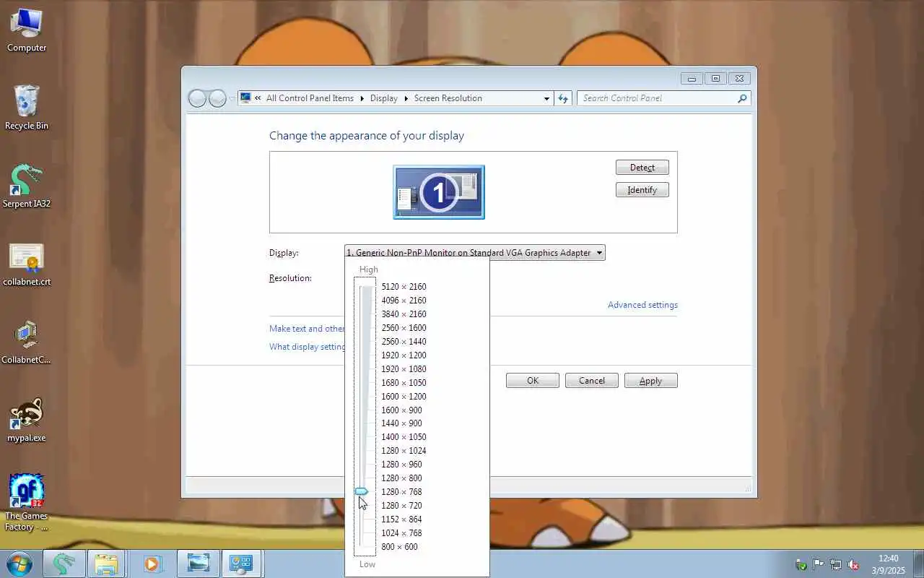Click the Cancel button
The image size is (924, 578).
(592, 381)
